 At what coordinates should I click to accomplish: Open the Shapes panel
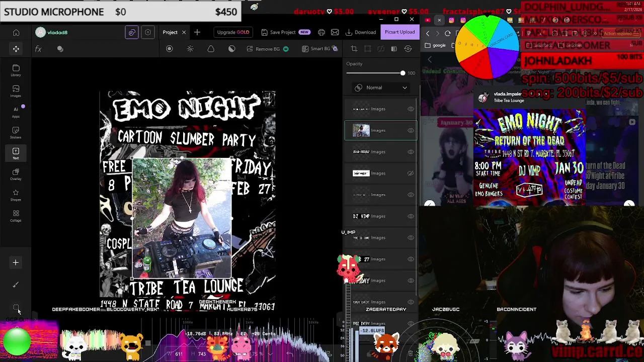pos(16,195)
